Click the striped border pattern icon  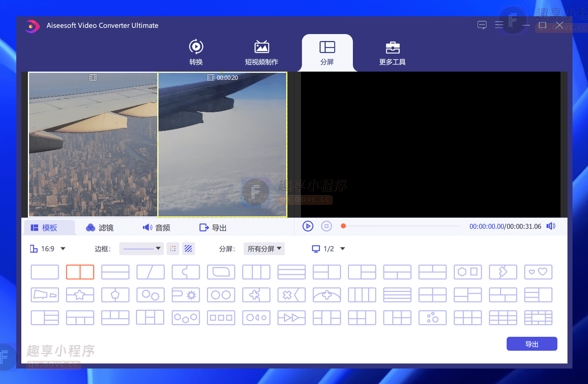point(188,249)
